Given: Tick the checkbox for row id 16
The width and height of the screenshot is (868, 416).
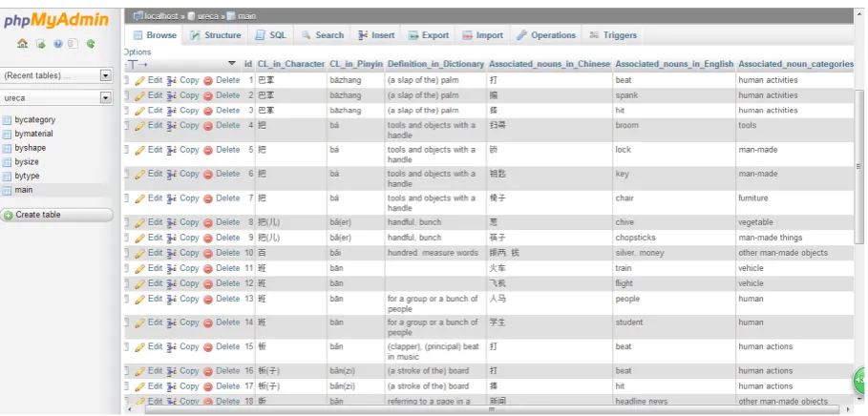Looking at the screenshot, I should pos(126,370).
